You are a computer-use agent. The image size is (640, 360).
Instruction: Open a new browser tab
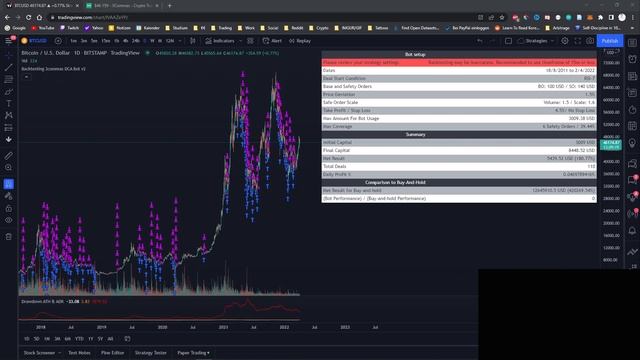(x=169, y=6)
